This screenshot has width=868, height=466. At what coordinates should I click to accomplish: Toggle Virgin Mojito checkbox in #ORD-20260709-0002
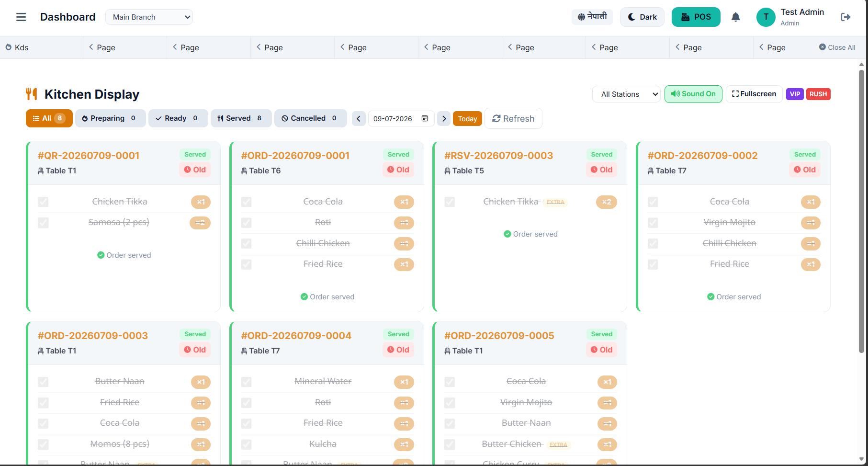(x=653, y=223)
